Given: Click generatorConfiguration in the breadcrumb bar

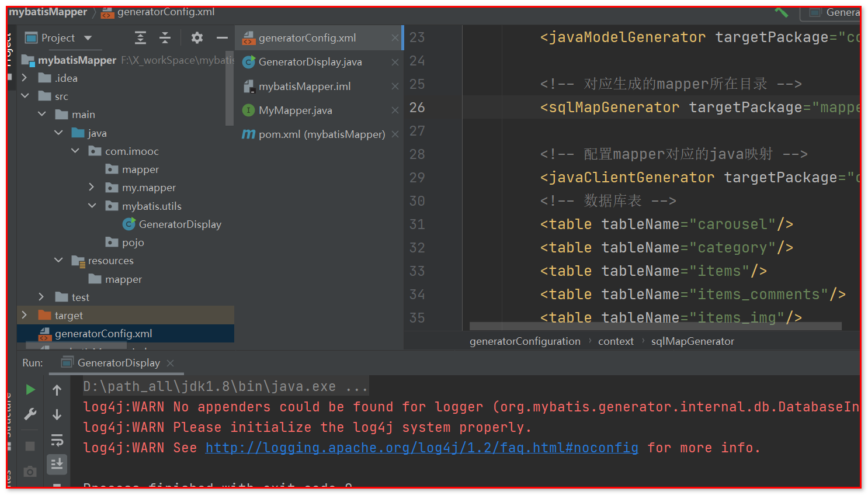Looking at the screenshot, I should [x=525, y=341].
